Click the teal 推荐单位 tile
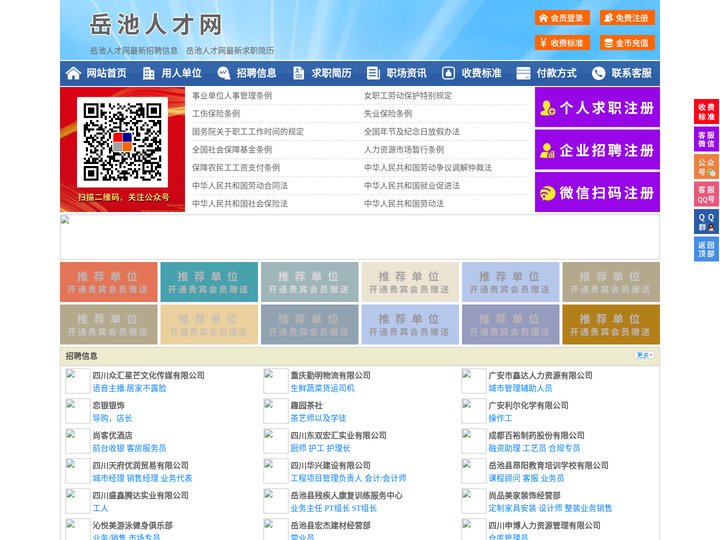Screen dimensions: 720x540 (209, 282)
